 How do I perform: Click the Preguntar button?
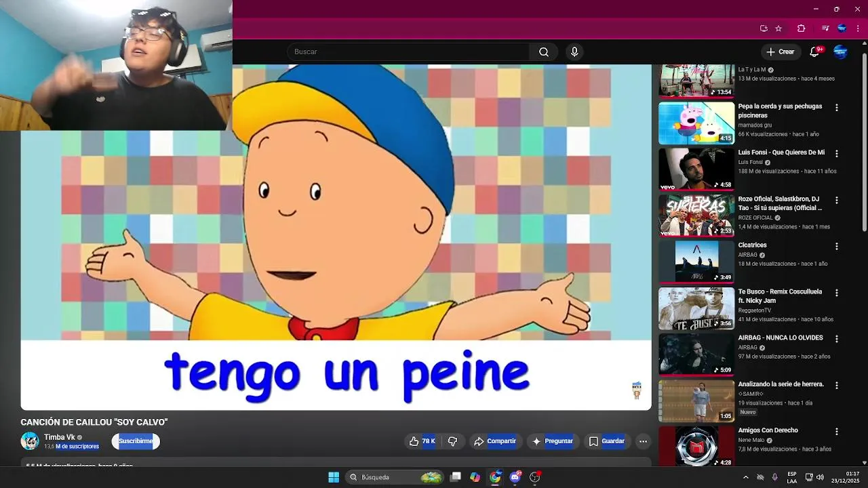553,441
